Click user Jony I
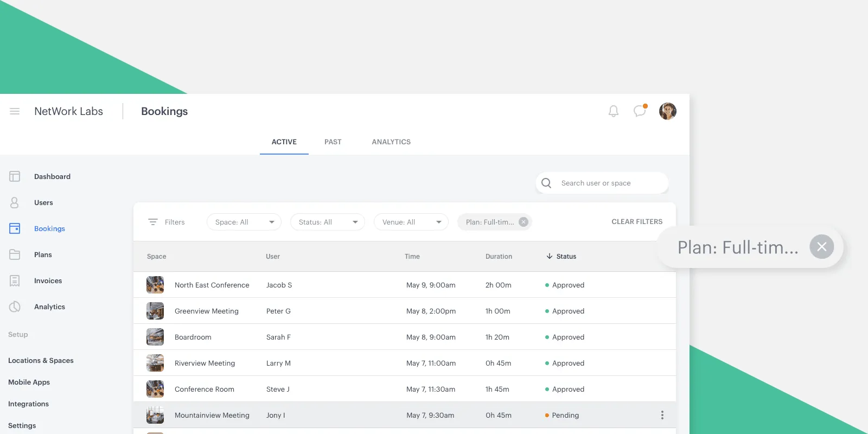 tap(276, 415)
